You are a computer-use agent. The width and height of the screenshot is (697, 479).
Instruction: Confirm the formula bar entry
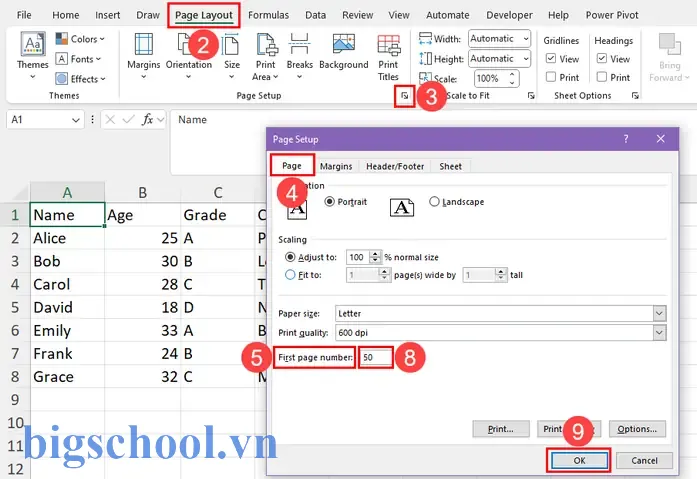[x=128, y=120]
